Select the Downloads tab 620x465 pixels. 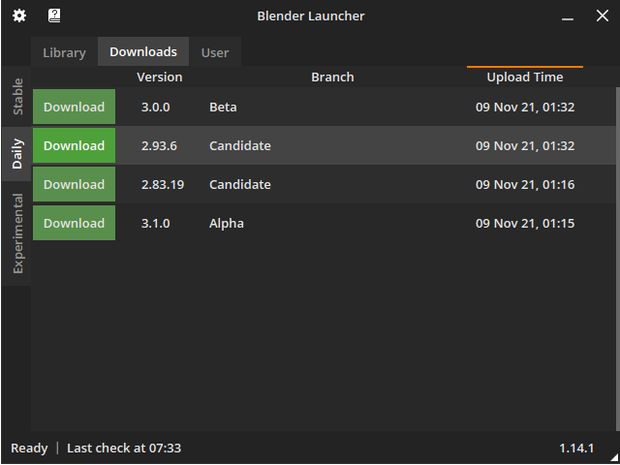[143, 52]
